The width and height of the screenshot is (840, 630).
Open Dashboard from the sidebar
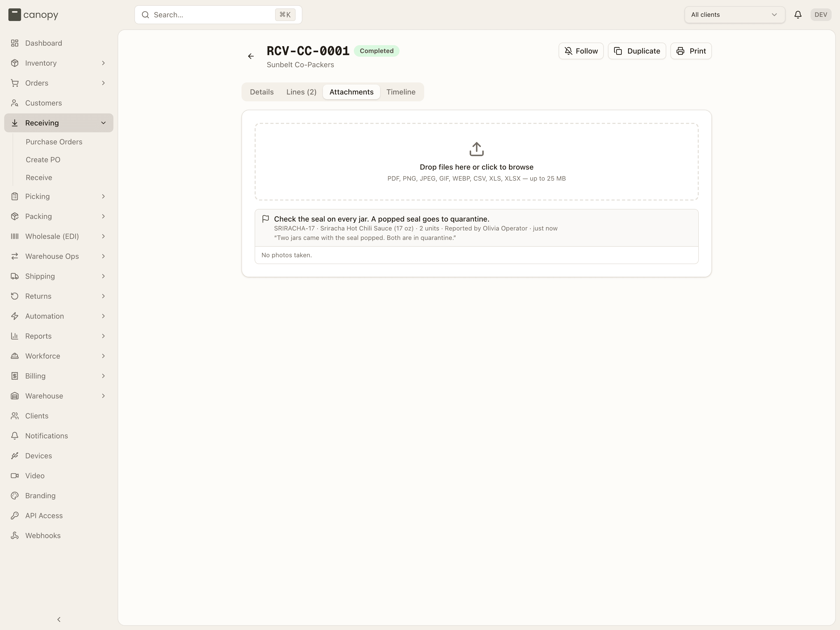[59, 43]
